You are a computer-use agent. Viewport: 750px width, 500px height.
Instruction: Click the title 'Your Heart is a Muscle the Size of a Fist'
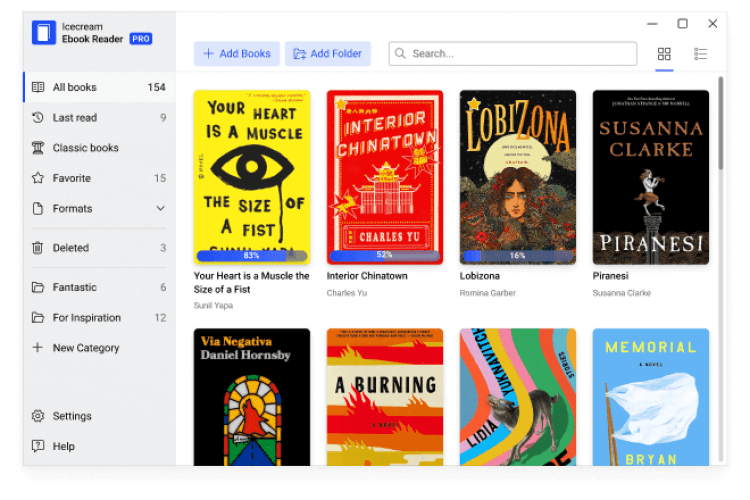point(252,282)
